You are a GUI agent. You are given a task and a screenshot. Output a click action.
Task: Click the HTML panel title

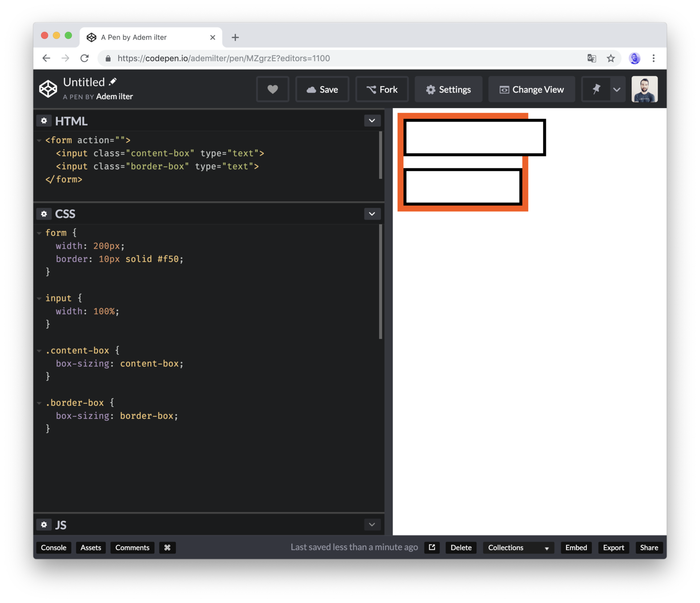pyautogui.click(x=71, y=121)
